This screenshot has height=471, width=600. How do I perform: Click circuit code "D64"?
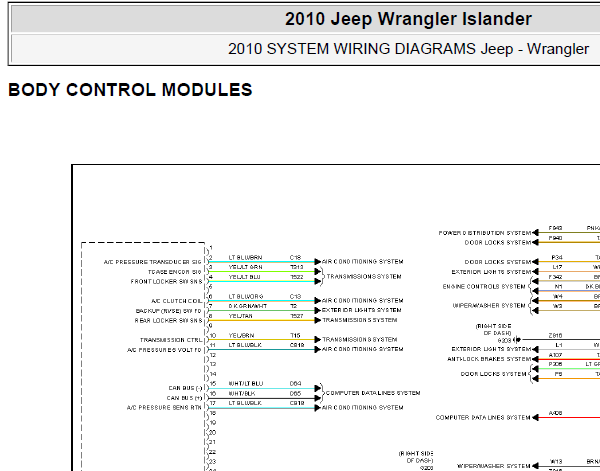coord(295,384)
